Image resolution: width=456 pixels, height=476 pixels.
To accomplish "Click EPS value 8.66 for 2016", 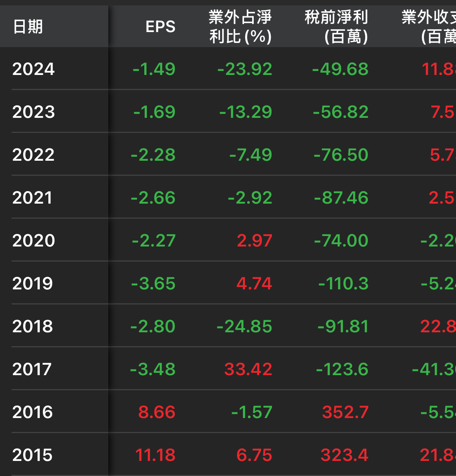I will click(x=157, y=412).
